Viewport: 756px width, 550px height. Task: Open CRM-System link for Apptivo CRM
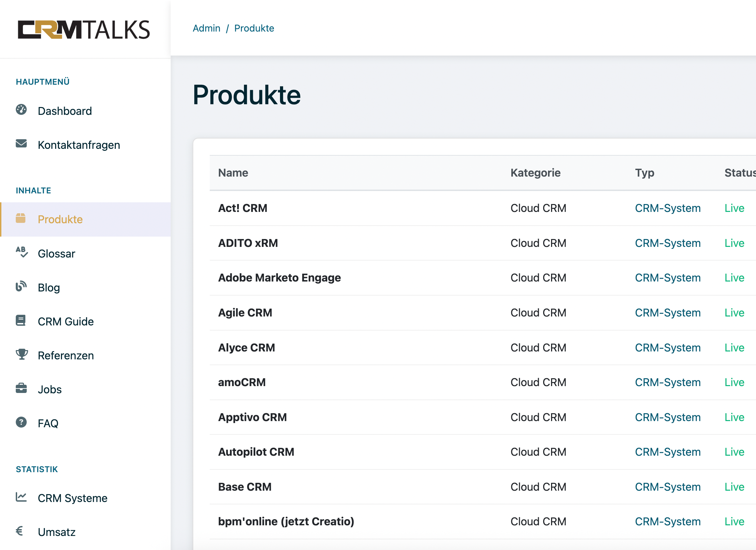coord(668,417)
